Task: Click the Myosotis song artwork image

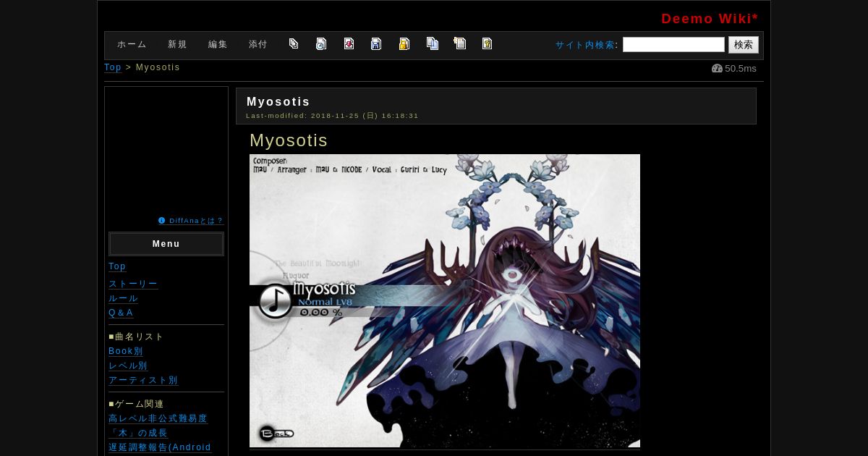Action: coord(445,300)
